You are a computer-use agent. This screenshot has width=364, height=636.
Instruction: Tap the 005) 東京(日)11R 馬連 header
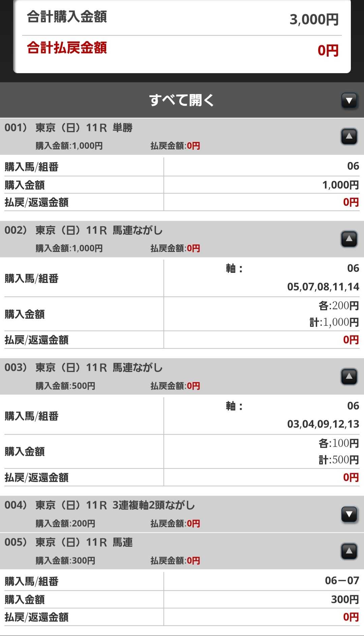click(x=85, y=542)
